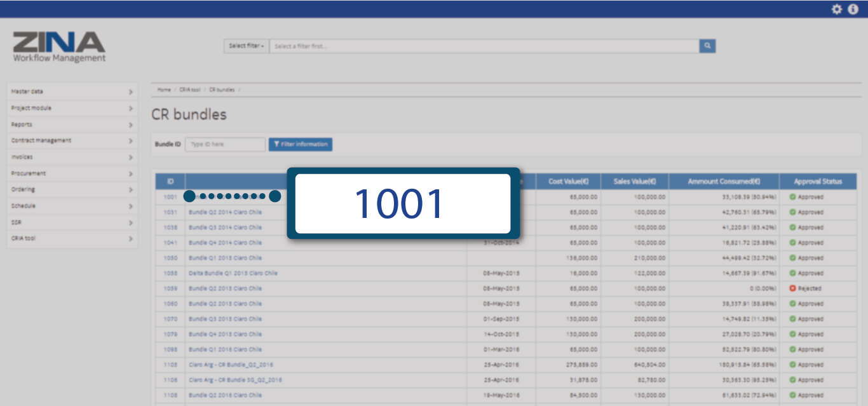Open the settings gear icon
This screenshot has width=868, height=406.
837,9
